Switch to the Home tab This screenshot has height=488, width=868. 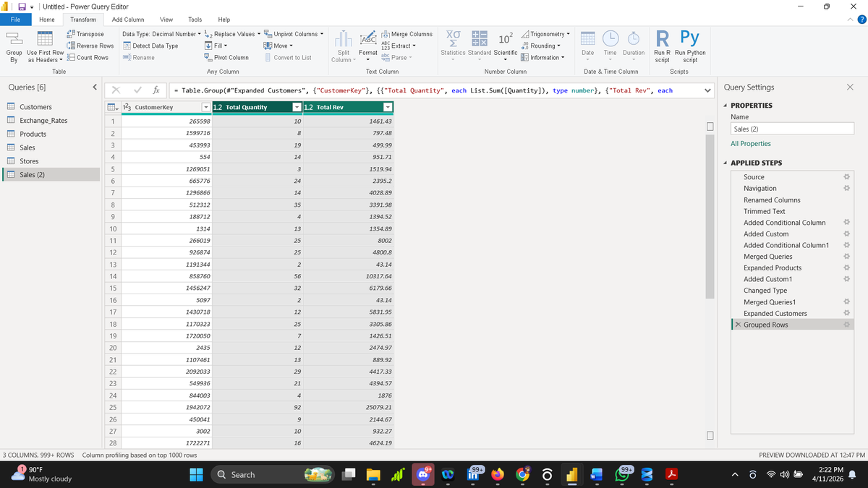pyautogui.click(x=46, y=20)
